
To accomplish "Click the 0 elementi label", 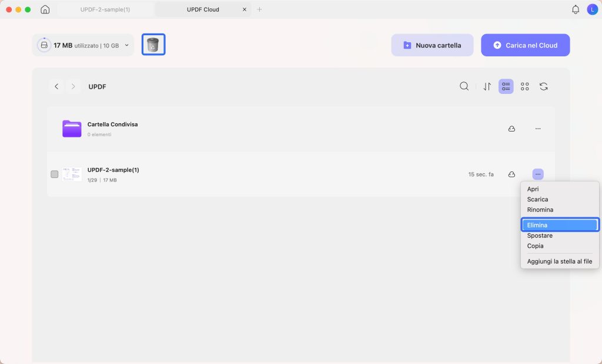I will click(99, 134).
